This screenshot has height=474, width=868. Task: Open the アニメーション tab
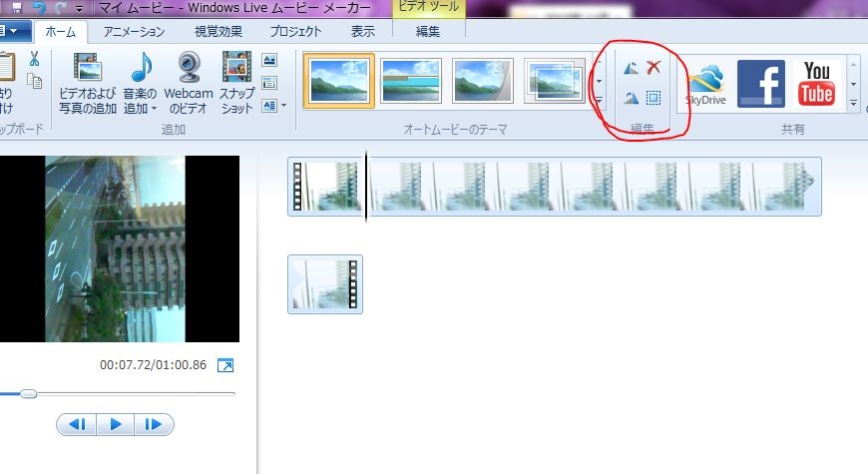(134, 32)
